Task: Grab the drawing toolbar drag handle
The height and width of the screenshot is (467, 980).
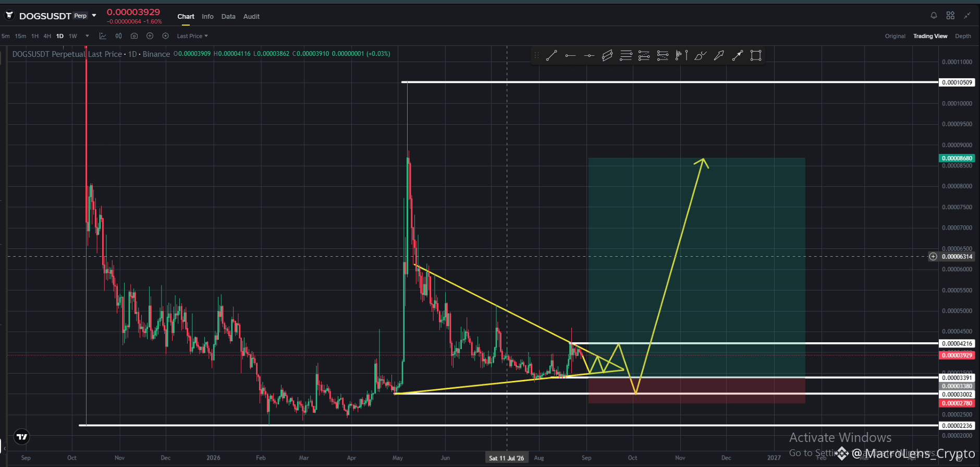Action: tap(536, 55)
